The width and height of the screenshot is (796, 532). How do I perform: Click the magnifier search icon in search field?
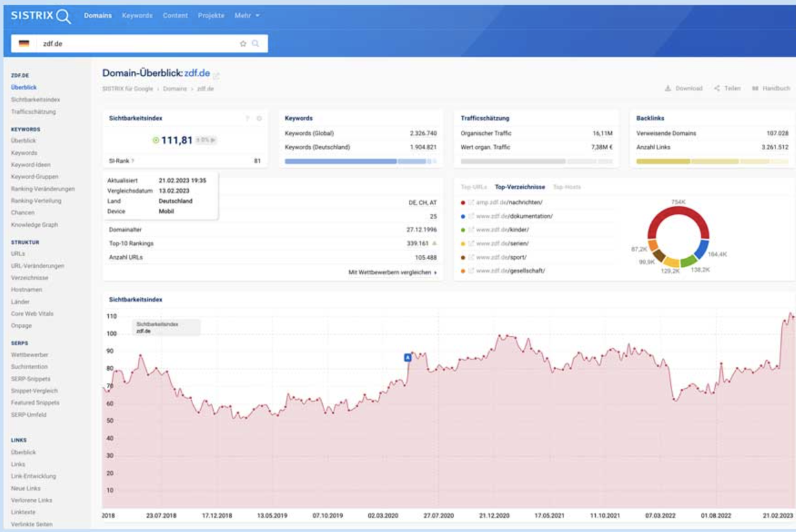256,43
